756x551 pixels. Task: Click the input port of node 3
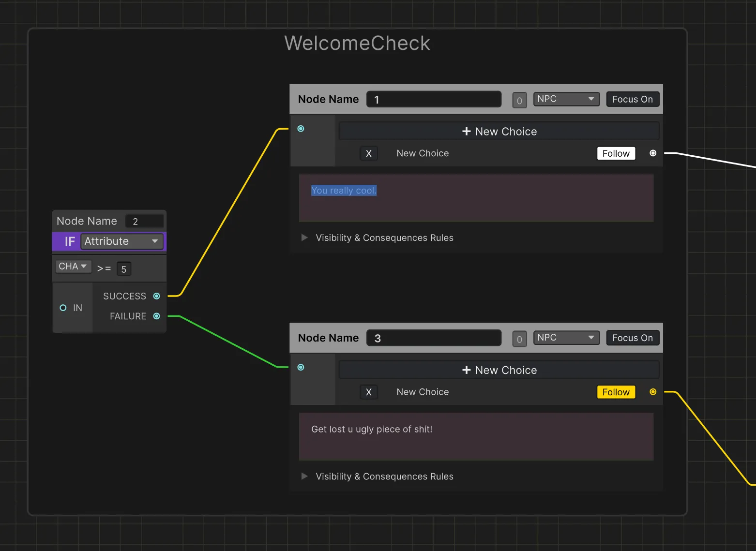coord(301,368)
